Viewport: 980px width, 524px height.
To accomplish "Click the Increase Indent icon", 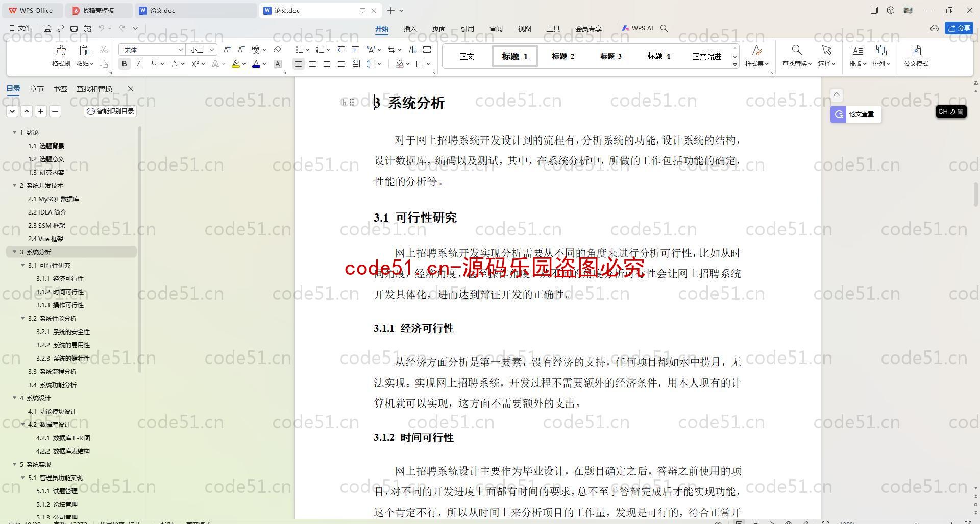I will click(x=355, y=50).
